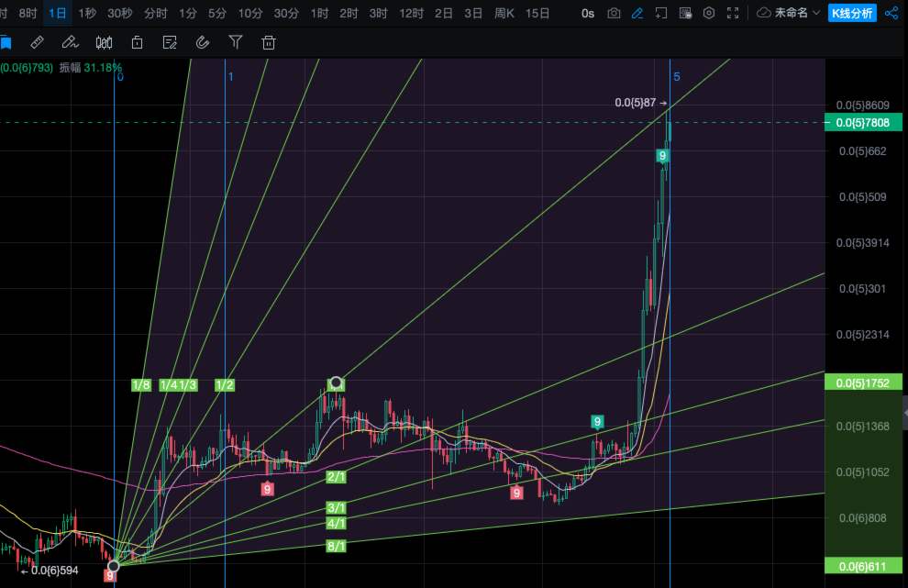Click the candlestick chart type icon
Image resolution: width=908 pixels, height=588 pixels.
click(x=104, y=42)
